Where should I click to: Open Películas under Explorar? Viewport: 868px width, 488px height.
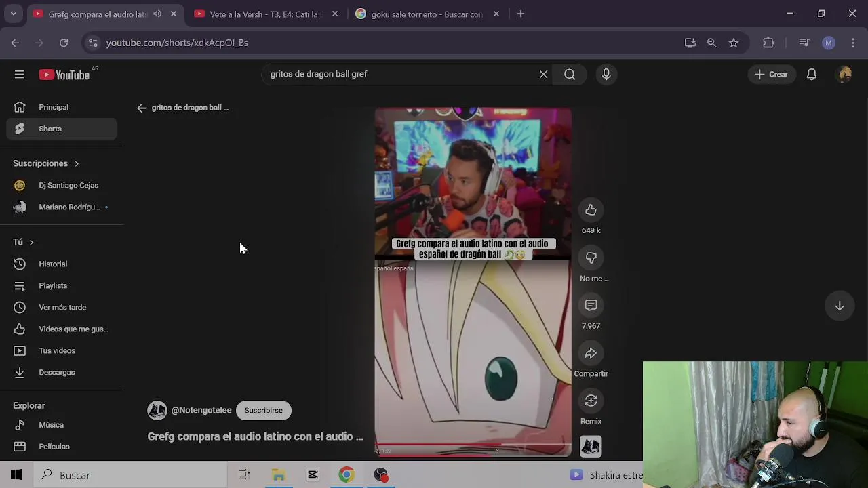[62, 447]
